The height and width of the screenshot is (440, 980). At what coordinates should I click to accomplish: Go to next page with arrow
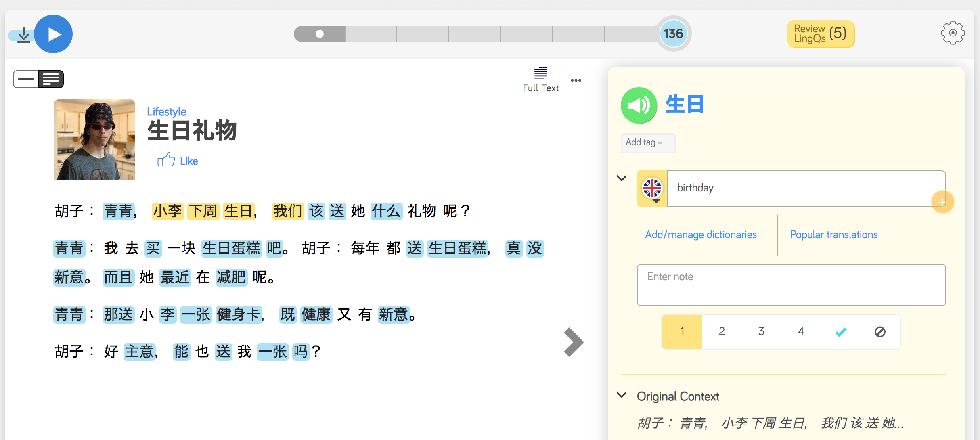point(573,342)
